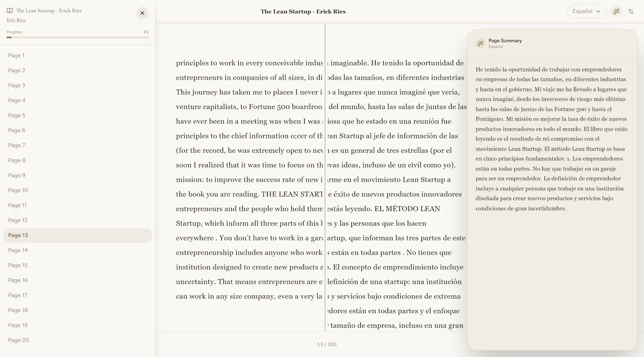Image resolution: width=644 pixels, height=357 pixels.
Task: Go to Page 10
Action: point(78,190)
